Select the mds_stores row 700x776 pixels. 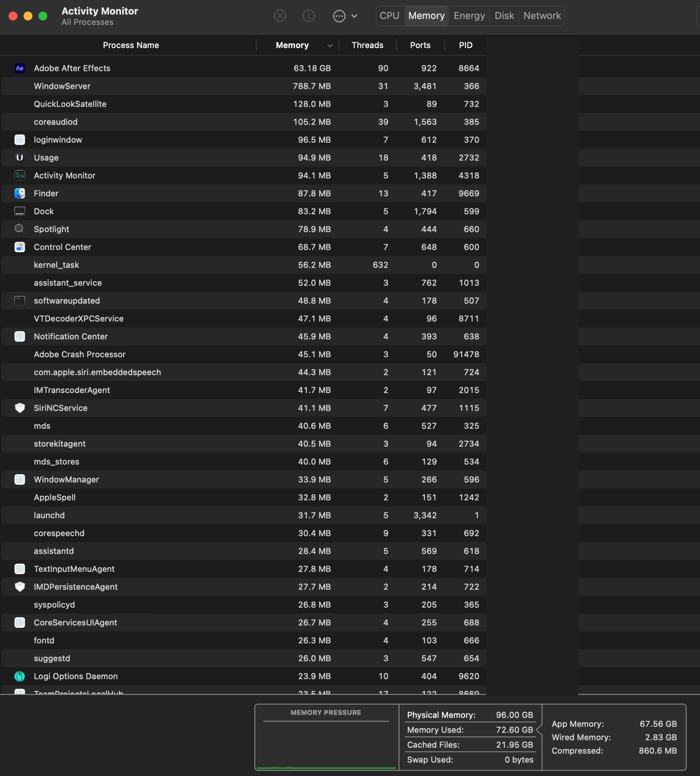coord(244,462)
